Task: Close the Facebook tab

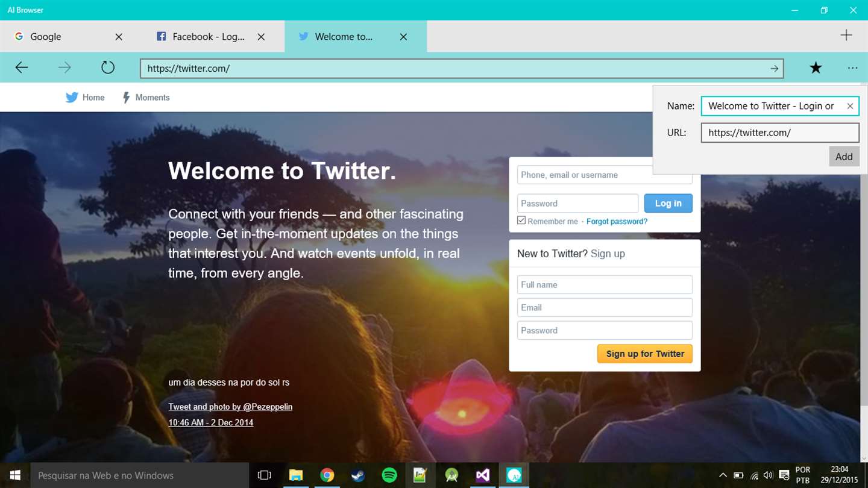Action: pyautogui.click(x=261, y=37)
